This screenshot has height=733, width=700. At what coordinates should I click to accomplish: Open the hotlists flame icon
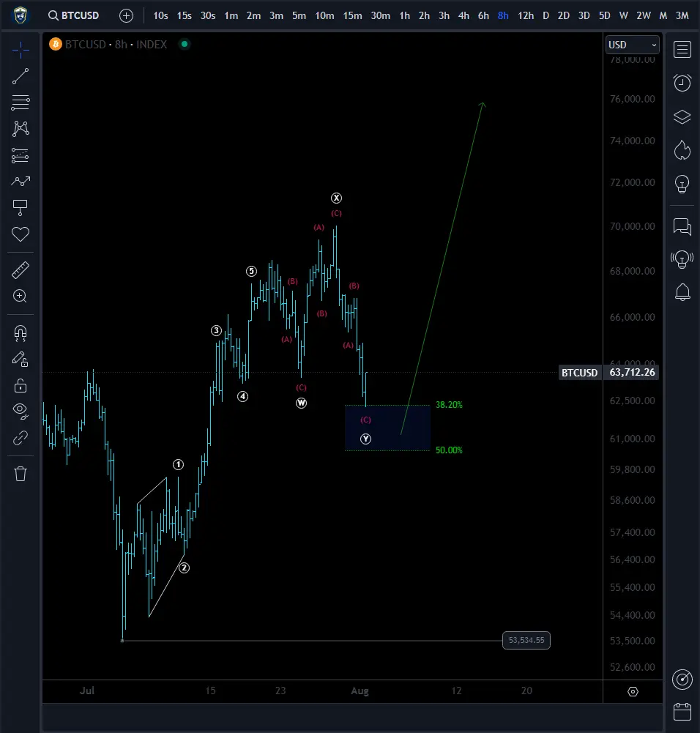[682, 150]
